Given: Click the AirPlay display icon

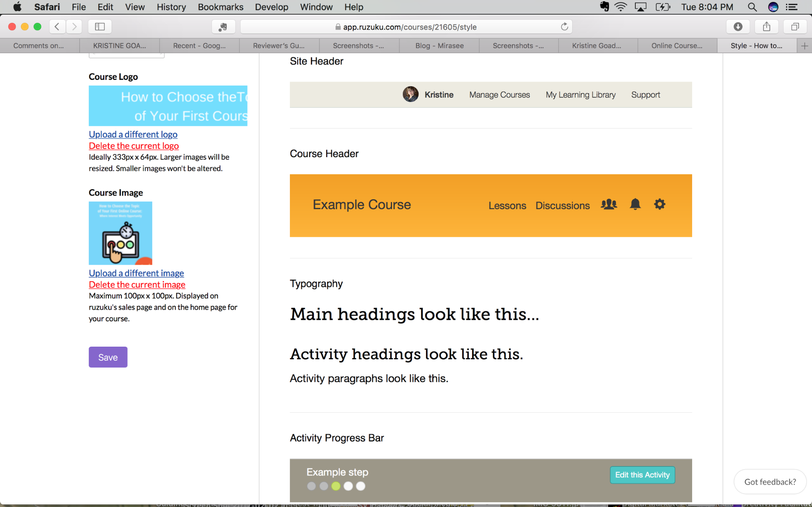Looking at the screenshot, I should click(640, 7).
